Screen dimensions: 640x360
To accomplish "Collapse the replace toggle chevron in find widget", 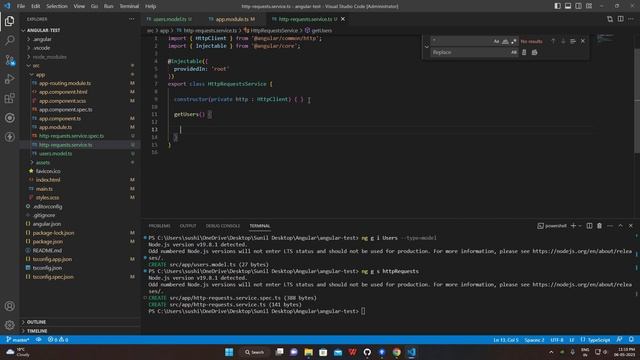I will pos(427,47).
